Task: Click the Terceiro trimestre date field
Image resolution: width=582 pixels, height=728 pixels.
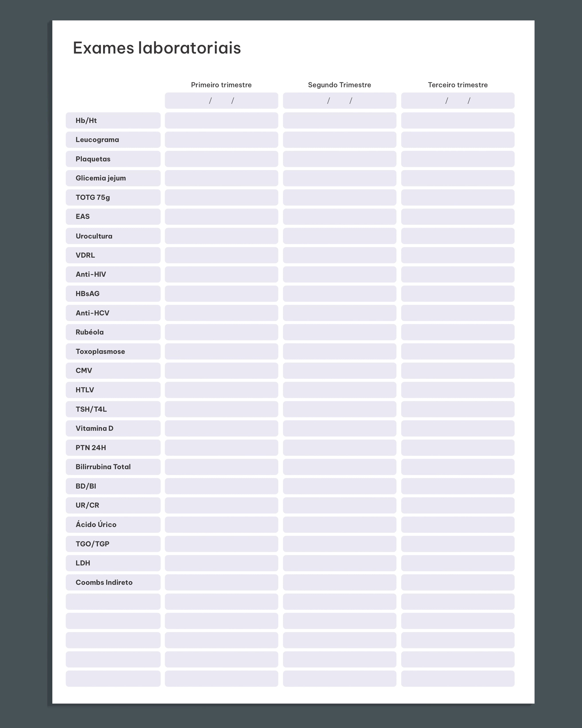Action: pos(458,101)
